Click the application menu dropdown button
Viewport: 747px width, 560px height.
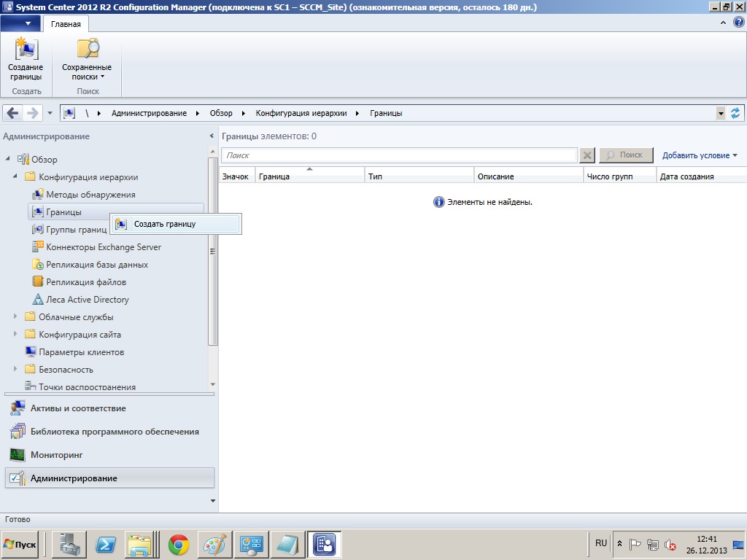point(20,23)
